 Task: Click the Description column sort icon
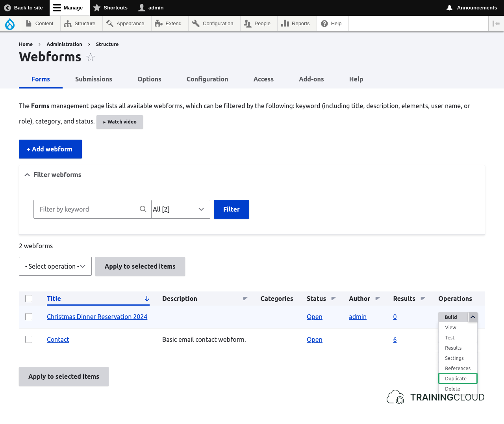[x=245, y=299]
